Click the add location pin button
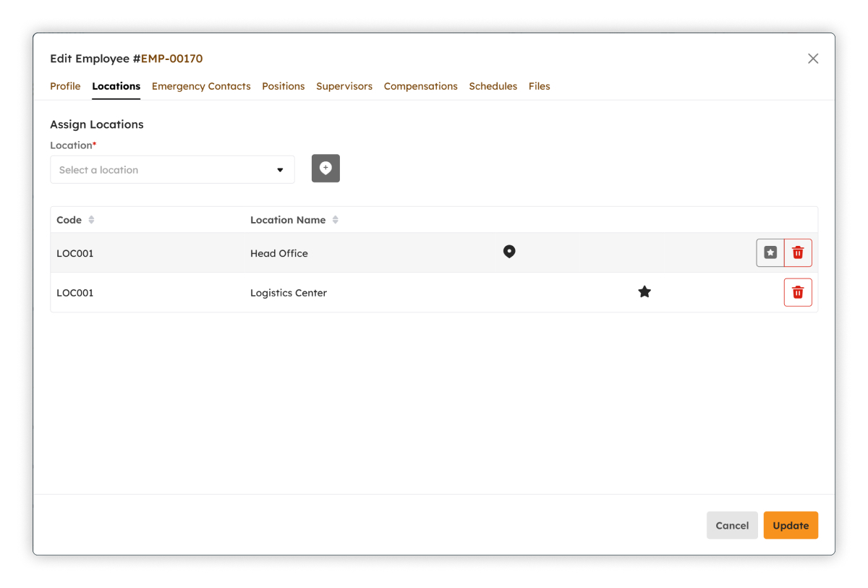This screenshot has height=588, width=868. point(325,169)
